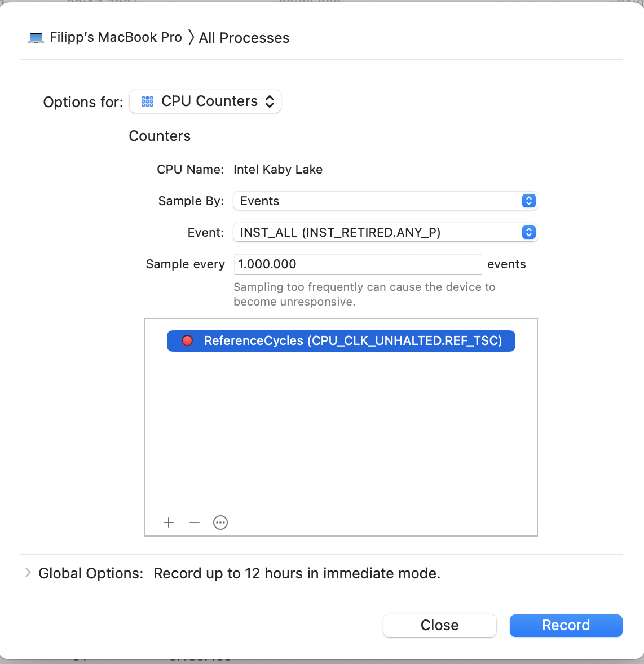Select All Processes target breadcrumb
Screen dimensions: 644x664
(244, 38)
